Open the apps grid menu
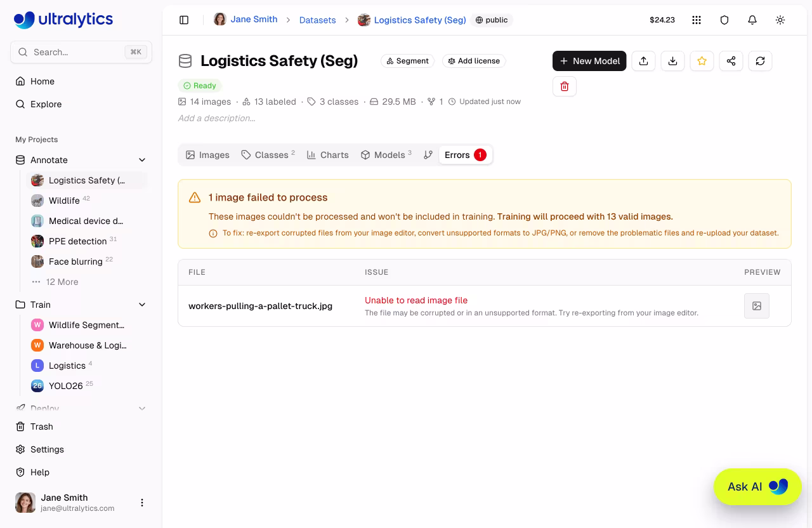This screenshot has width=812, height=528. [x=697, y=20]
